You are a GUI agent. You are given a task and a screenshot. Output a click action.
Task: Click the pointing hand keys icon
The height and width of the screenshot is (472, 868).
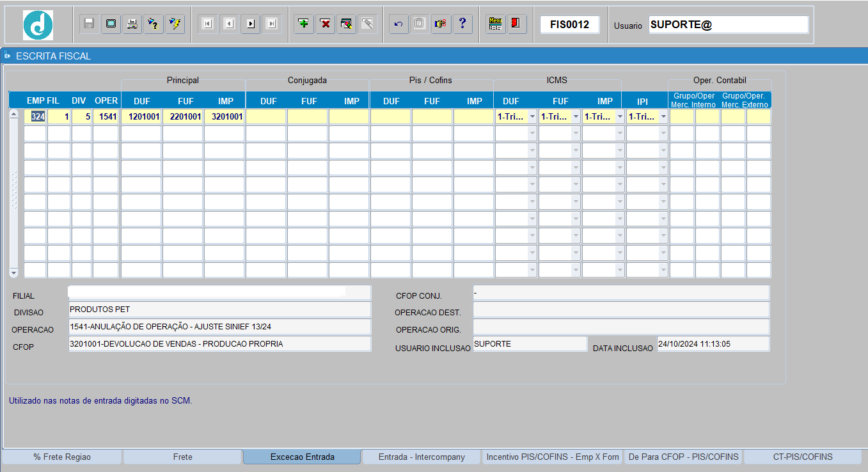tap(441, 24)
